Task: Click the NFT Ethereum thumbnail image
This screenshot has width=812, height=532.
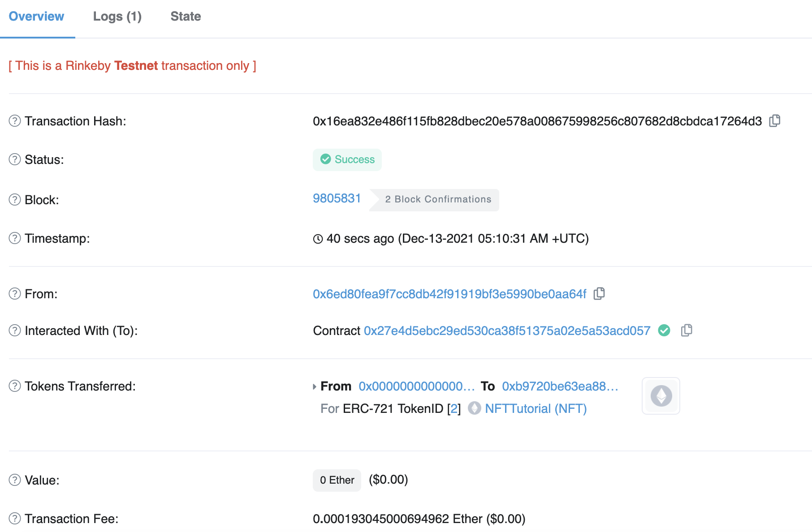Action: click(661, 396)
